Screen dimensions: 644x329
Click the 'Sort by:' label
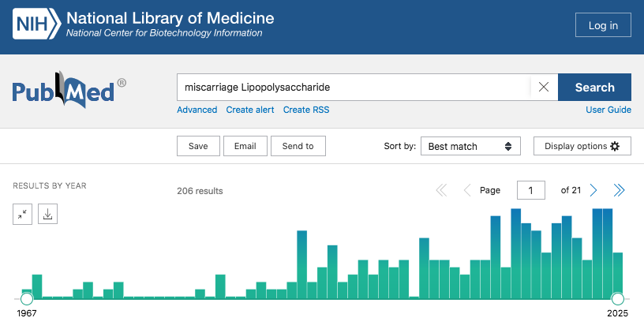pos(399,146)
